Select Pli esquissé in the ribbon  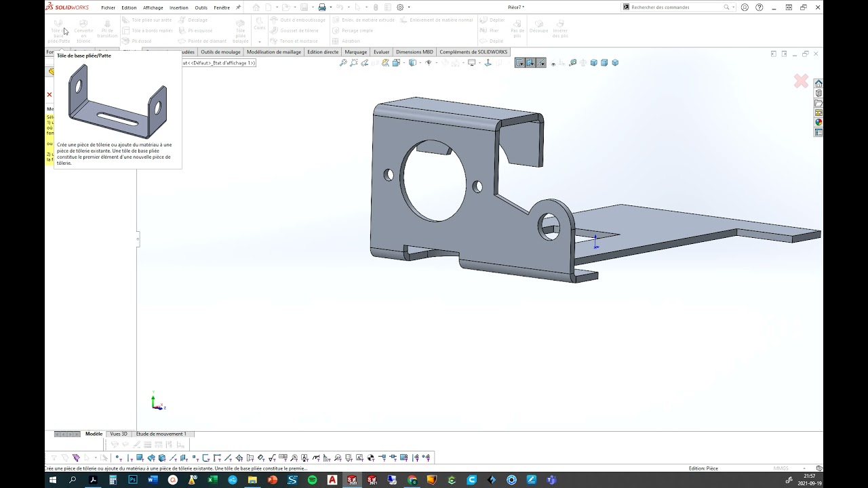point(195,30)
